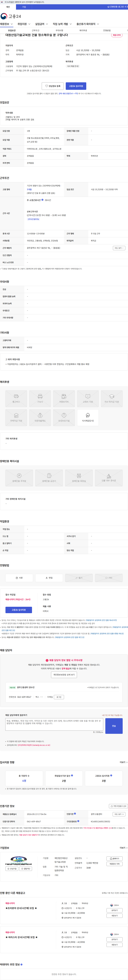This screenshot has width=128, height=980.
Task: Click the 고용24 입사지원 info icon
Action: click(x=111, y=775)
